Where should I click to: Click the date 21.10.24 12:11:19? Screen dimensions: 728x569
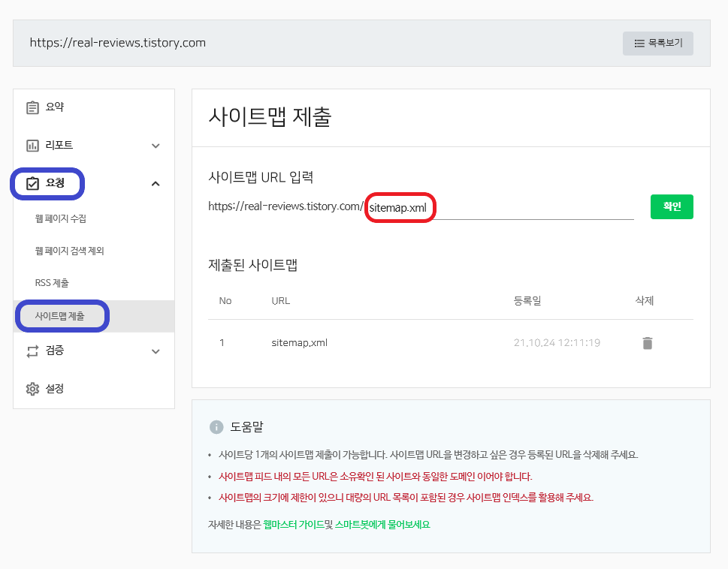[557, 343]
